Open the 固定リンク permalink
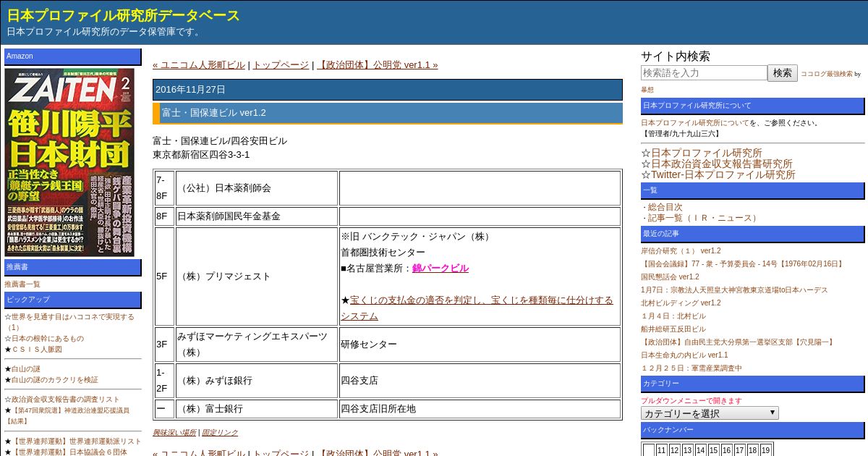This screenshot has height=456, width=868. tap(219, 433)
